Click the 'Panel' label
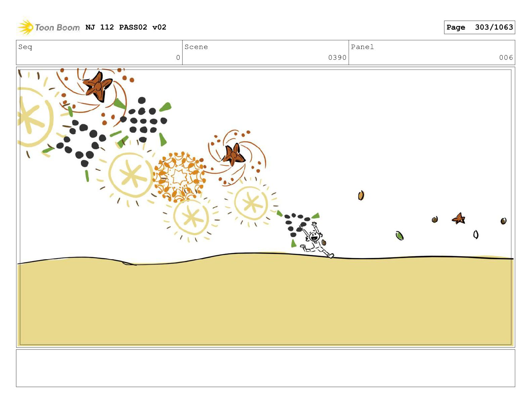 click(x=362, y=47)
